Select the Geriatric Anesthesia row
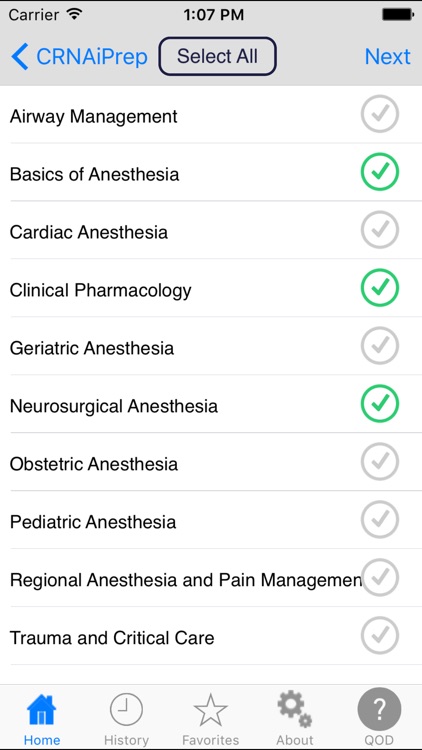 coord(211,346)
